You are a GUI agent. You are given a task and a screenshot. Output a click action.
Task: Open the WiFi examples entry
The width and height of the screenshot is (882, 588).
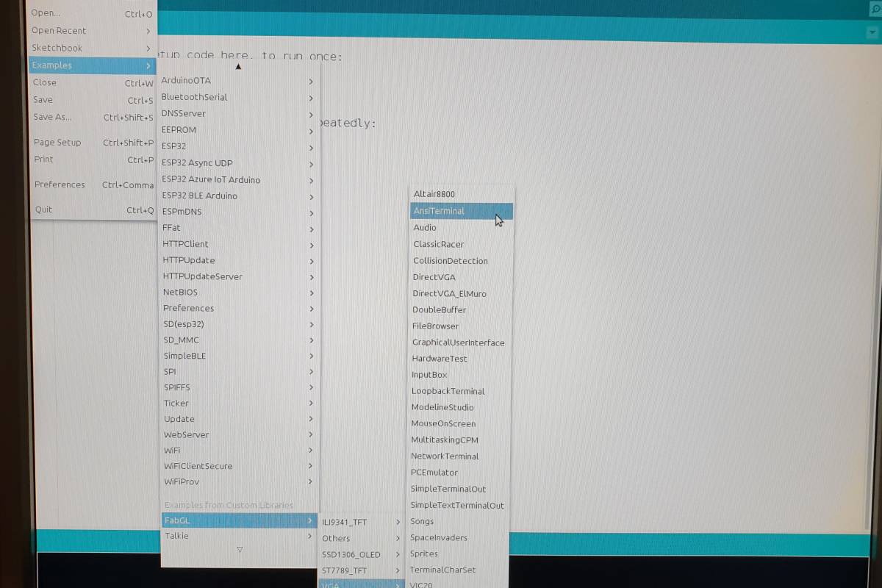point(239,451)
